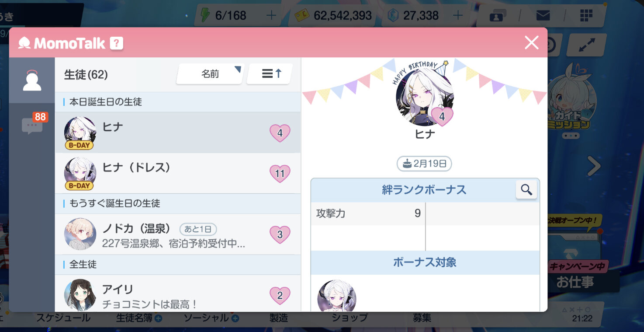This screenshot has width=644, height=332.
Task: Open the account card icon in top bar
Action: click(x=497, y=16)
